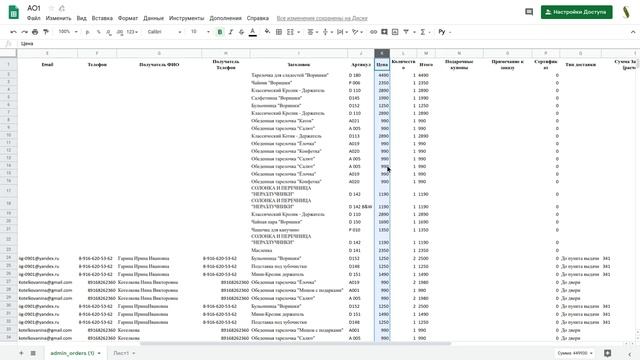Click the Create filter icon
640x360 pixels.
(x=406, y=32)
